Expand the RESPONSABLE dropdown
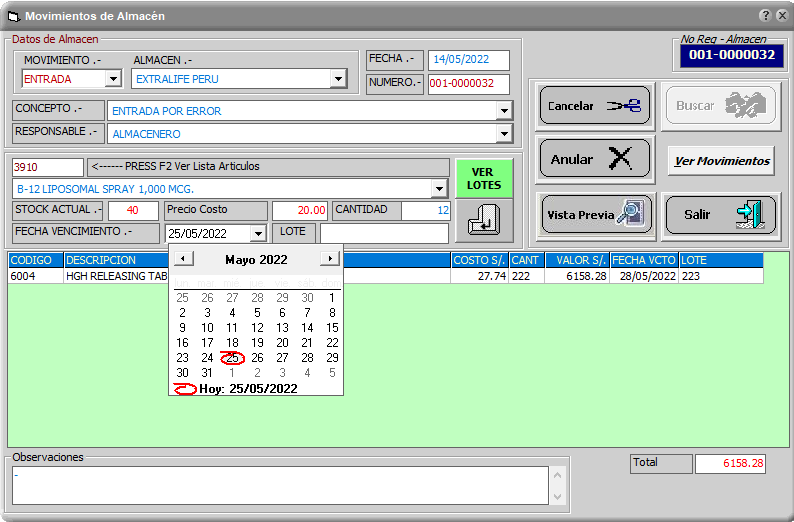 click(x=504, y=134)
